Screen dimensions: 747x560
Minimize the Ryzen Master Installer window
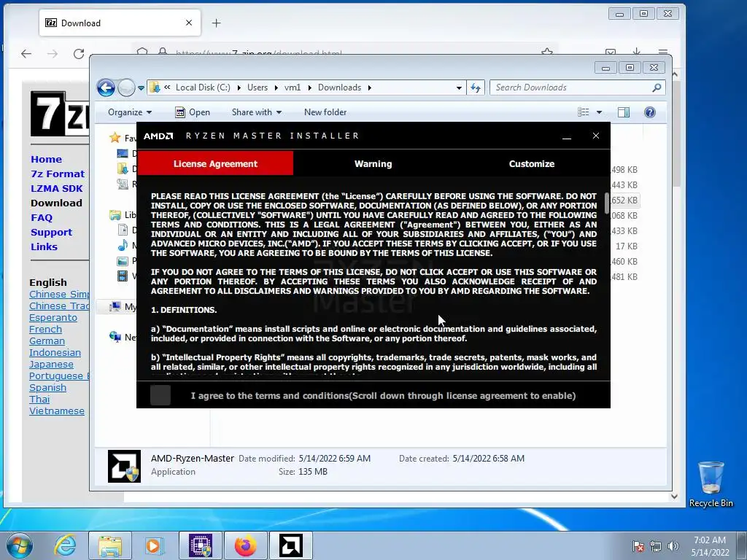pyautogui.click(x=566, y=136)
